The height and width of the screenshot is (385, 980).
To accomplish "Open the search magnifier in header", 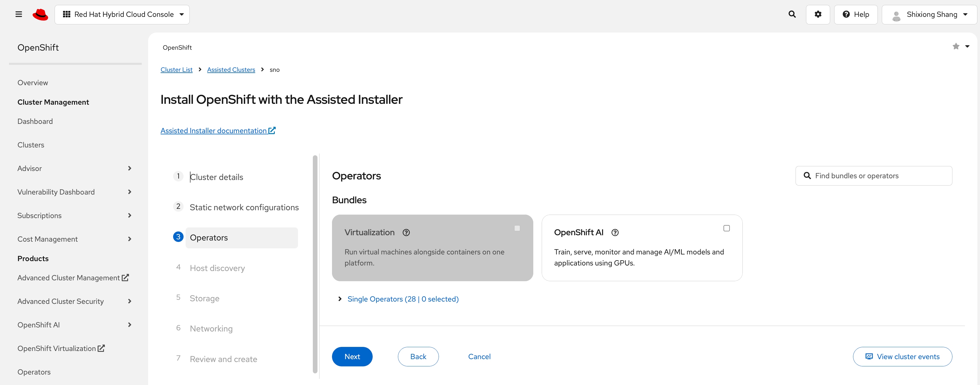I will tap(792, 15).
